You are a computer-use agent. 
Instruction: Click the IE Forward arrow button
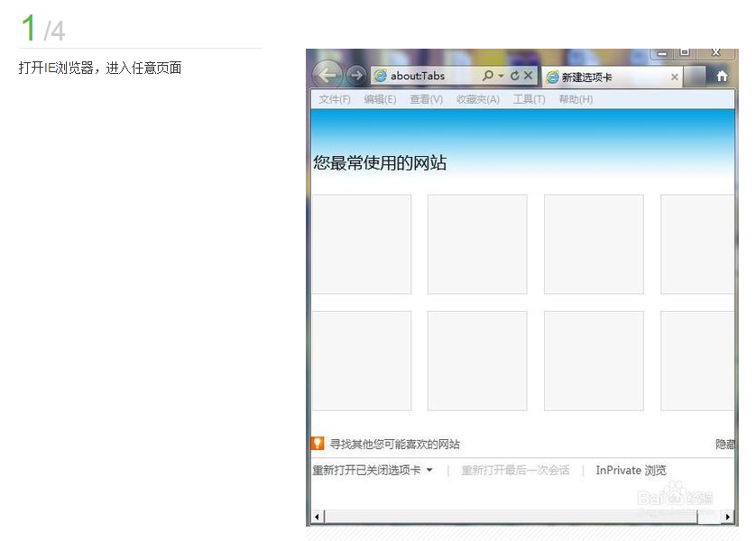[x=356, y=76]
